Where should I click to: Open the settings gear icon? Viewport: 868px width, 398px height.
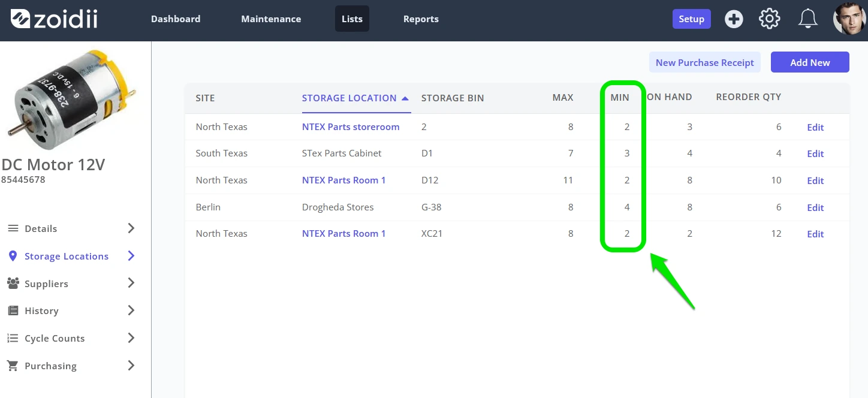click(x=770, y=19)
